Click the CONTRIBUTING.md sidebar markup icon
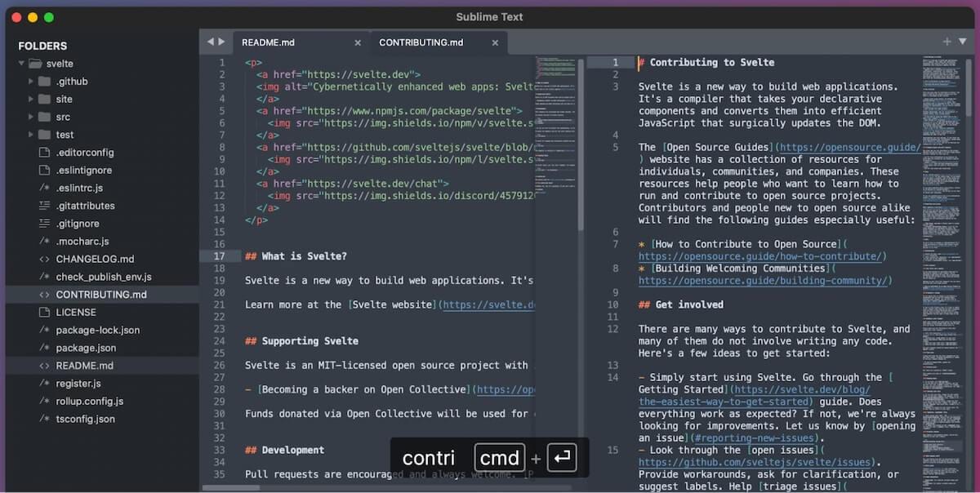The height and width of the screenshot is (493, 980). point(44,295)
